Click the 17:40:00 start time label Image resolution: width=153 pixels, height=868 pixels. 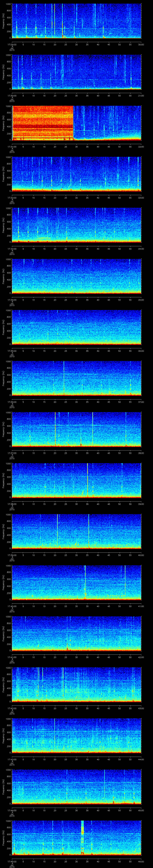point(12,606)
